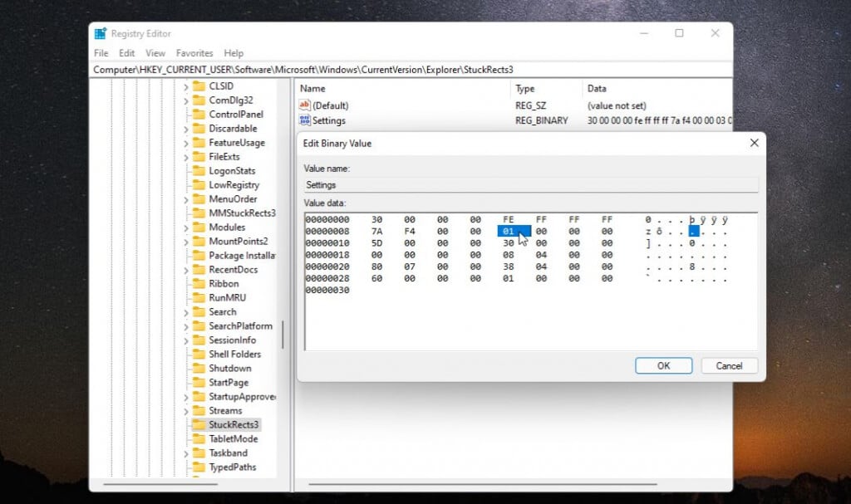This screenshot has width=851, height=504.
Task: Click the StartPage folder icon
Action: coord(199,382)
